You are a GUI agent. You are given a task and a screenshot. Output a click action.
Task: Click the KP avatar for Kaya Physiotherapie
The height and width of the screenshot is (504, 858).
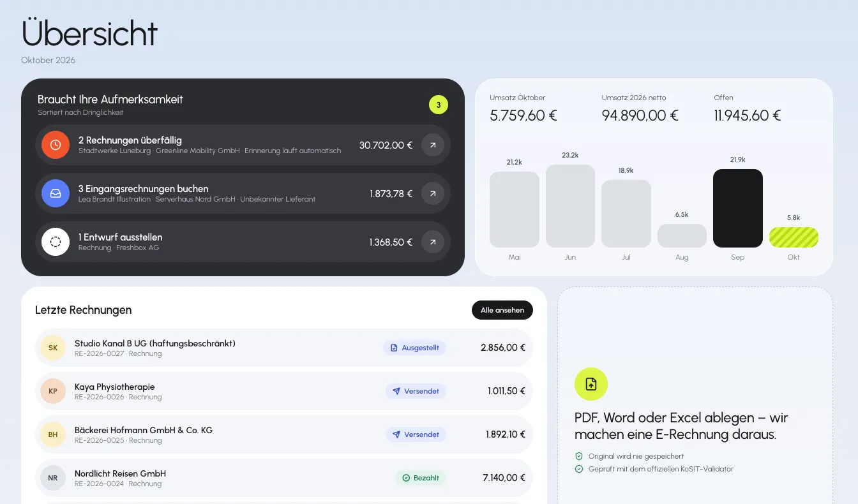(x=53, y=391)
